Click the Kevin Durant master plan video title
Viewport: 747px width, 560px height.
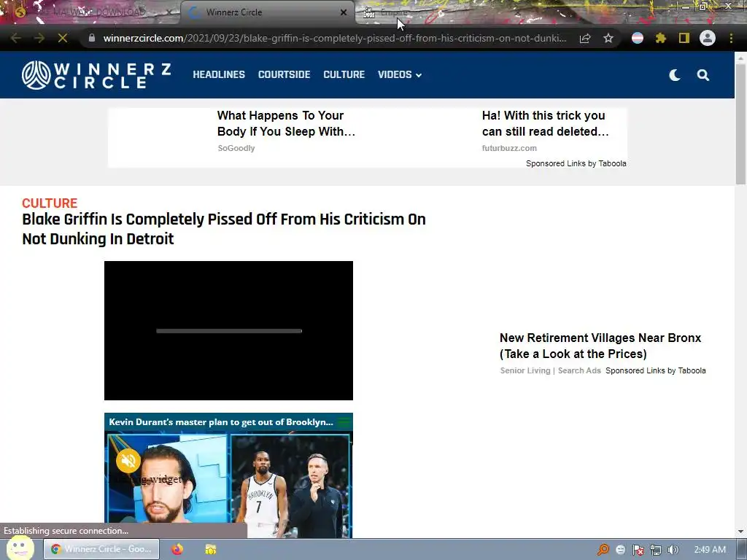tap(221, 422)
